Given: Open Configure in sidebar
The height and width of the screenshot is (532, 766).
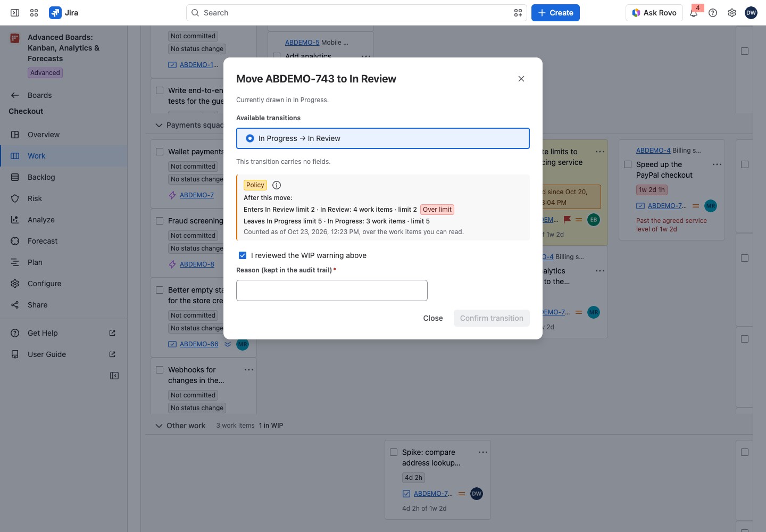Looking at the screenshot, I should tap(64, 284).
